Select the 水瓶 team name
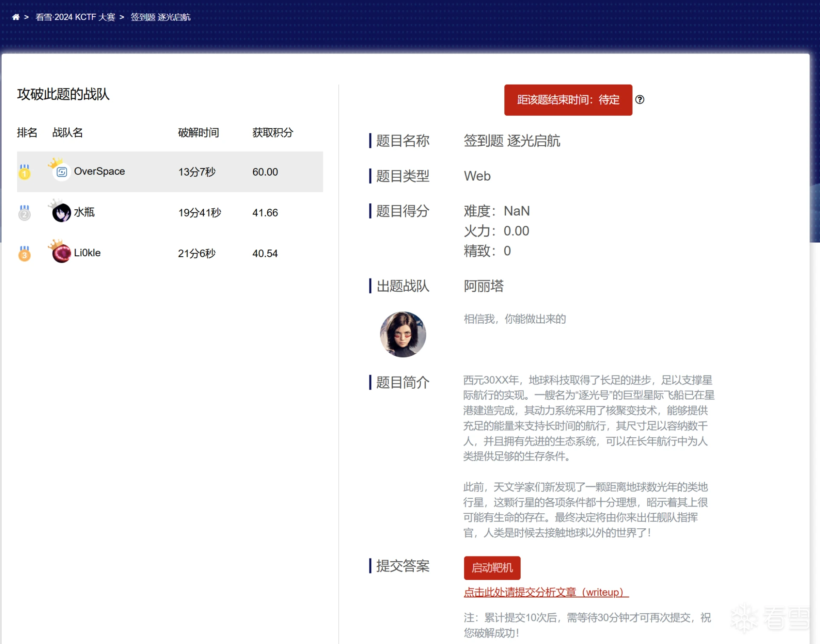 pyautogui.click(x=84, y=212)
